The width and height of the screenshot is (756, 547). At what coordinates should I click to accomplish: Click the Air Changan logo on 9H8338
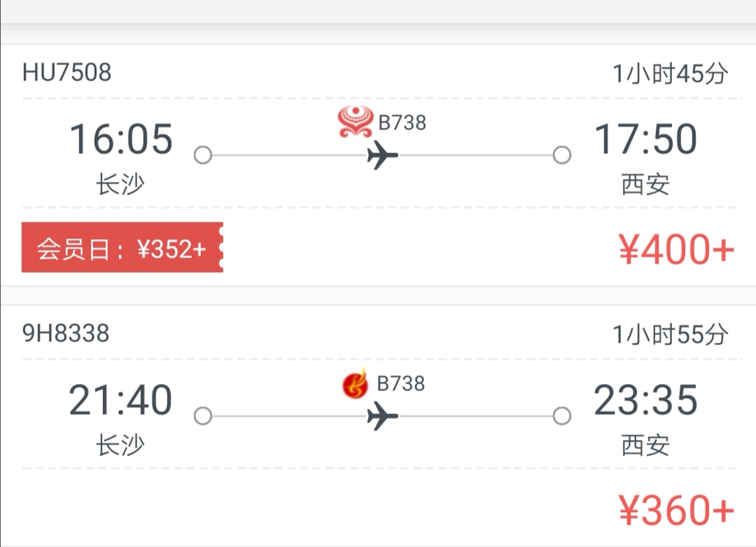(355, 384)
